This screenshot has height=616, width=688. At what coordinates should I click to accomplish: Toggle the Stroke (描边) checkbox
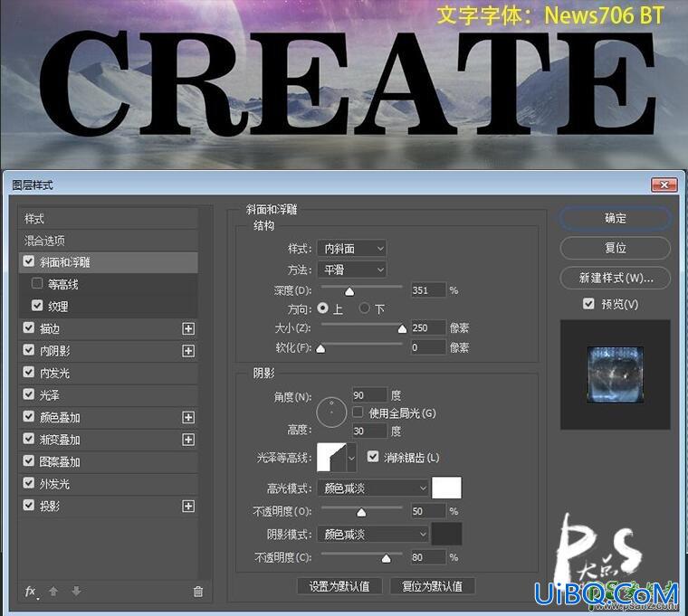click(x=29, y=328)
